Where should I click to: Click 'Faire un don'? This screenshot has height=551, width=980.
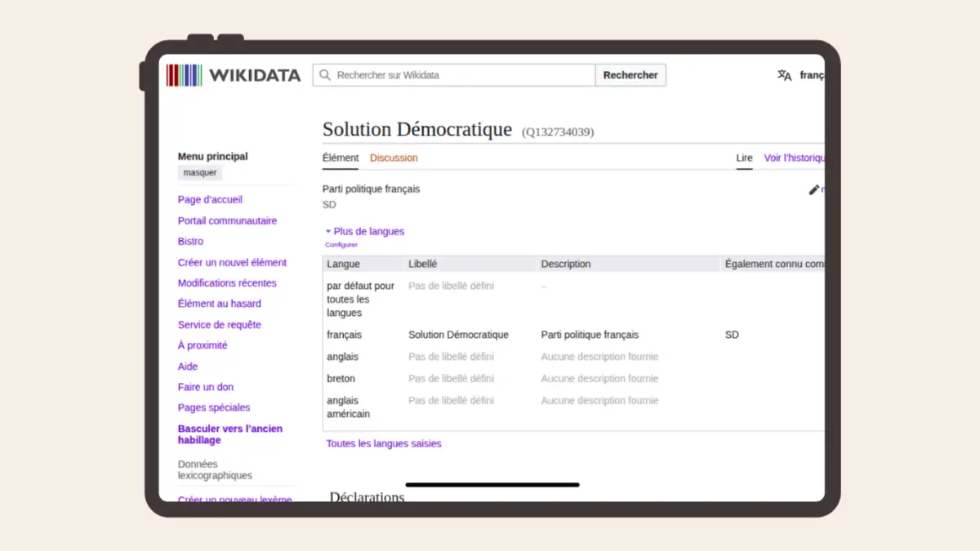(206, 387)
